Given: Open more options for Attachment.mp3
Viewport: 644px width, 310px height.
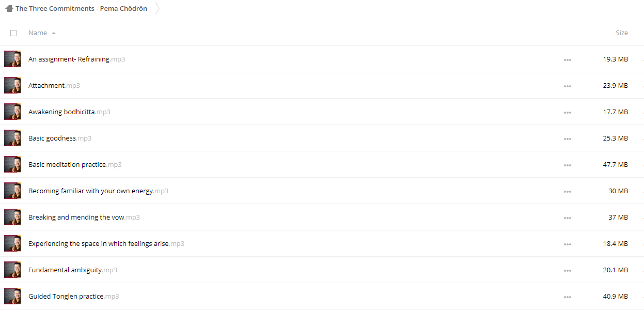Looking at the screenshot, I should [x=568, y=86].
